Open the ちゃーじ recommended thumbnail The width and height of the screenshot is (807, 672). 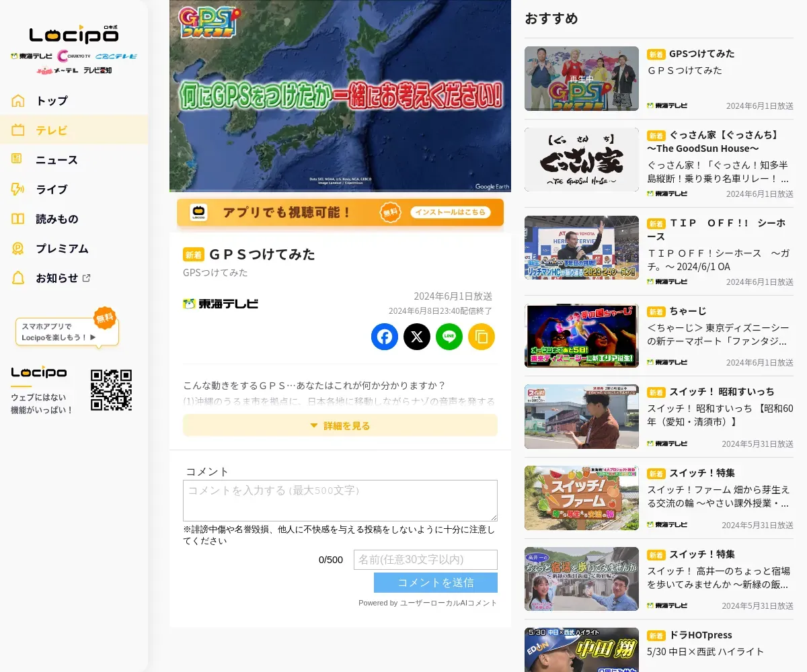pyautogui.click(x=582, y=336)
